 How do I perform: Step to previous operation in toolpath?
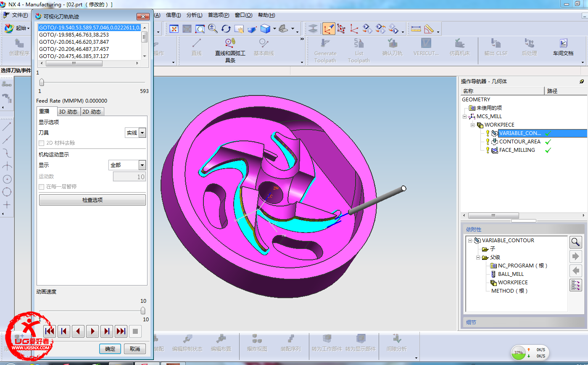tap(64, 331)
